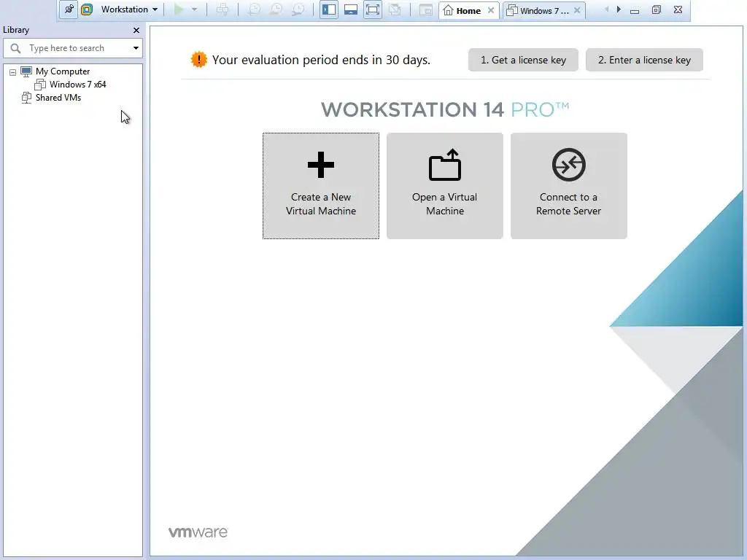Close the Home tab

coord(491,10)
